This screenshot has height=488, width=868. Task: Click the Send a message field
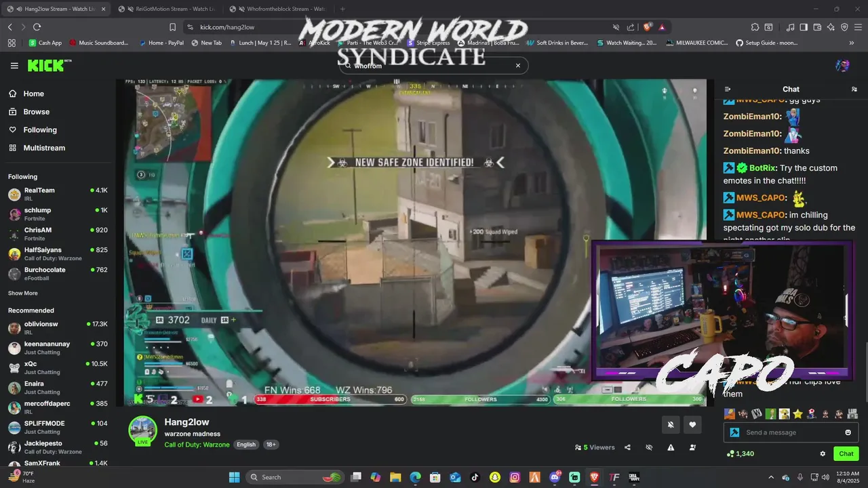tap(791, 432)
